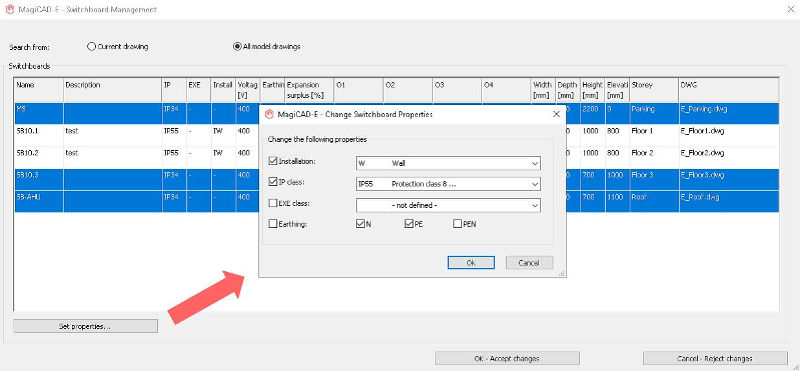Close the Change Switchboard Properties dialog
Image resolution: width=800 pixels, height=371 pixels.
556,114
